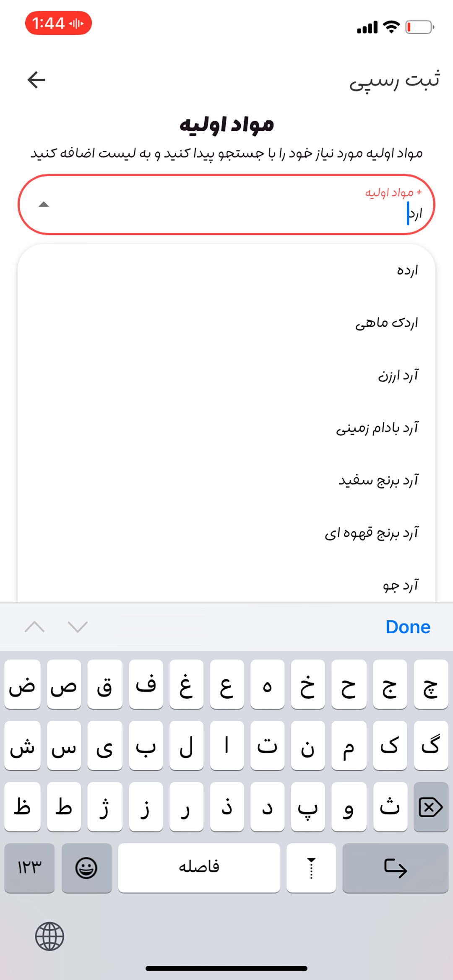The image size is (453, 980).
Task: Tap the back arrow icon
Action: coord(36,80)
